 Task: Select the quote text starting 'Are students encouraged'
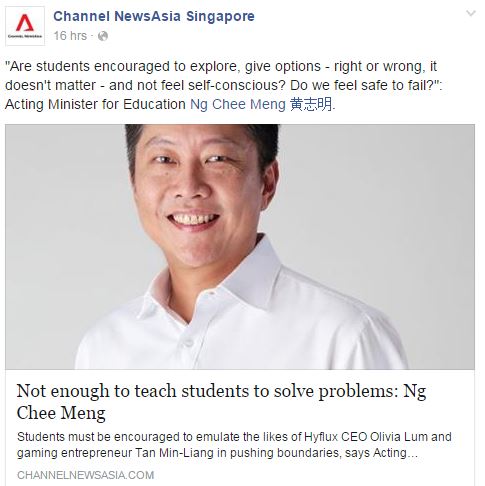click(223, 76)
